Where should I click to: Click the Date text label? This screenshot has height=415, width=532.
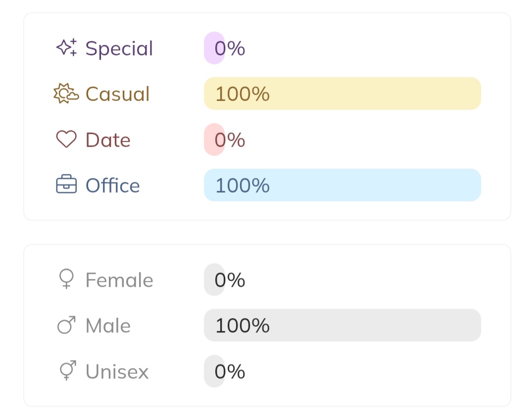point(108,140)
